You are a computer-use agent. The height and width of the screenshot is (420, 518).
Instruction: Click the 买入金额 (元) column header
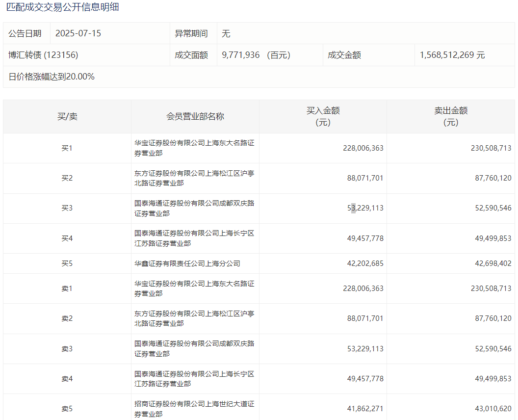tap(323, 117)
